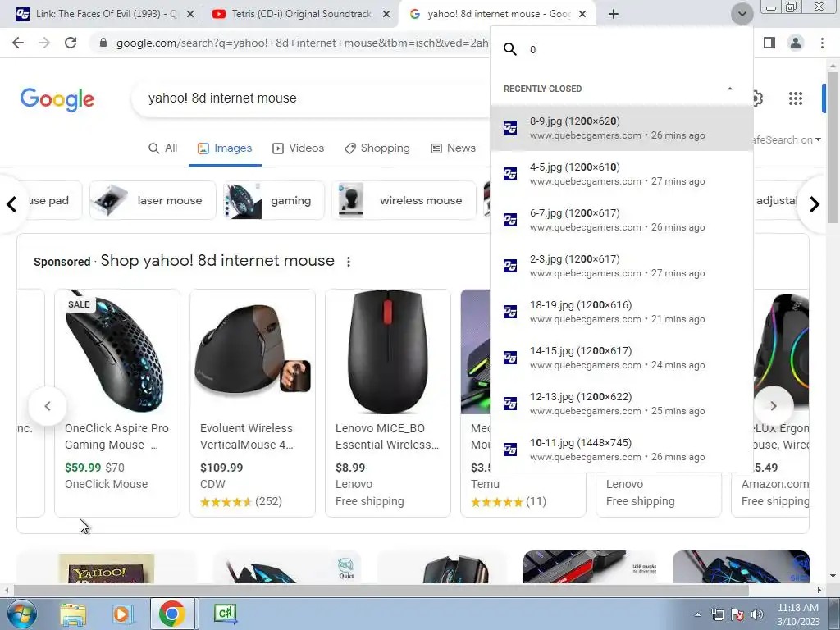Reopen 12-13.jpg (1200×622) closed tab

click(x=622, y=404)
